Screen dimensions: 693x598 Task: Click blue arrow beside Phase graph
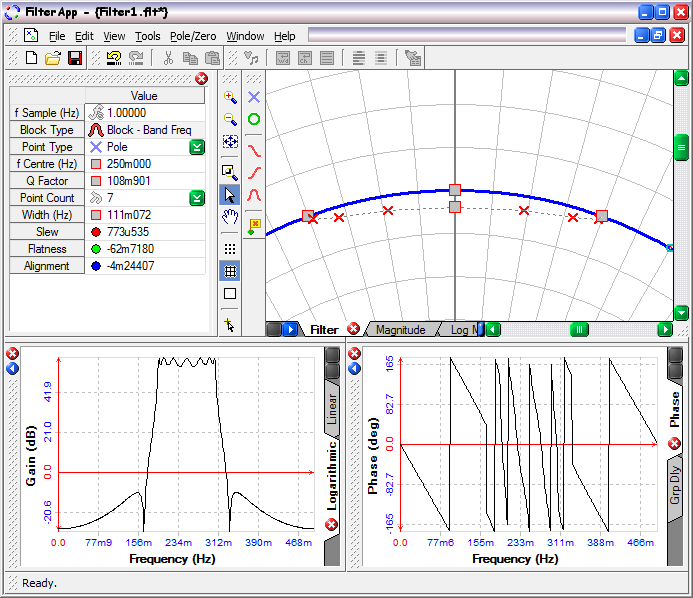point(354,368)
